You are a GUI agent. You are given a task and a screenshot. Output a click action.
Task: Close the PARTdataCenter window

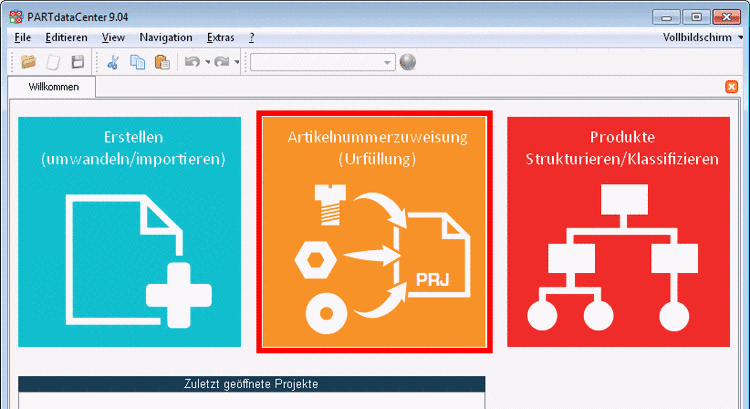point(727,17)
